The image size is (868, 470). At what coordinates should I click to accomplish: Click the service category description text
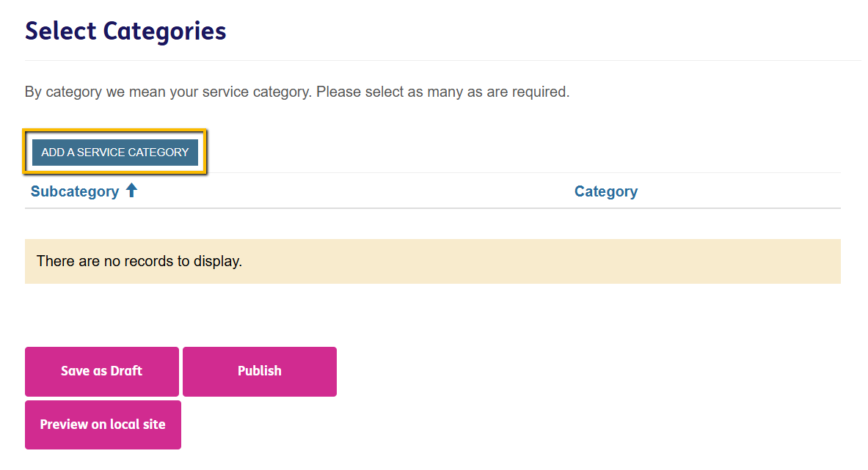click(297, 92)
